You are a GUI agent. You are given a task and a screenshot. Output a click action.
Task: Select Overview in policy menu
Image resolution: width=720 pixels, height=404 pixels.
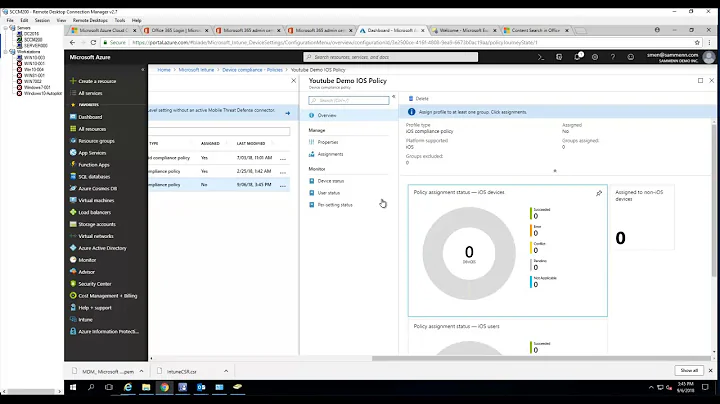pos(349,115)
